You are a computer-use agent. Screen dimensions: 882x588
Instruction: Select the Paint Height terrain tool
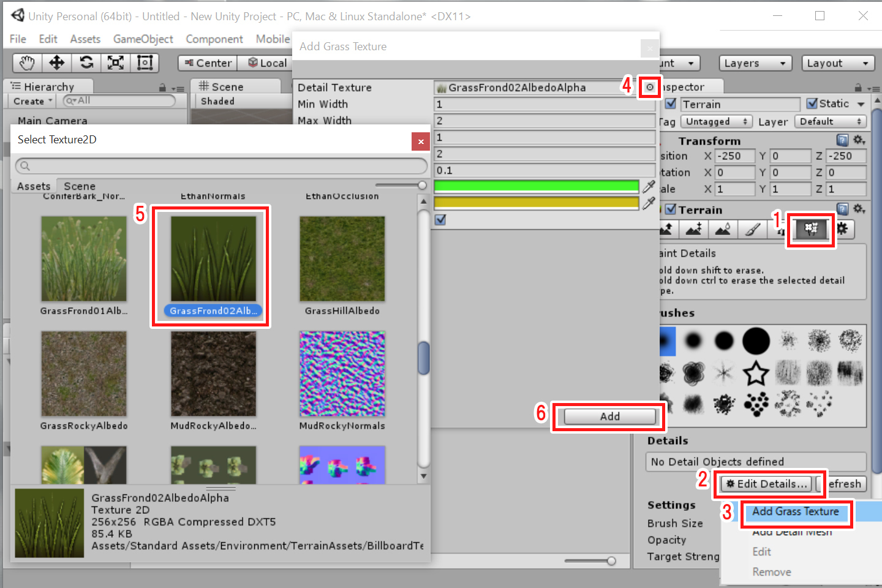coord(694,229)
